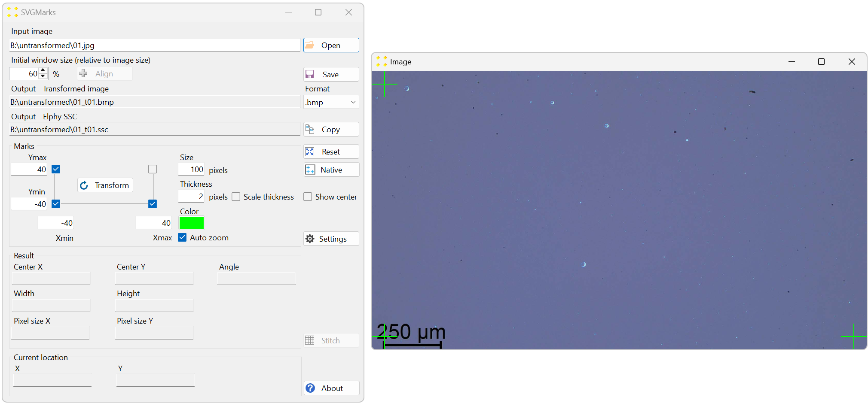This screenshot has height=403, width=868.
Task: Disable Auto zoom checkbox
Action: pos(182,237)
